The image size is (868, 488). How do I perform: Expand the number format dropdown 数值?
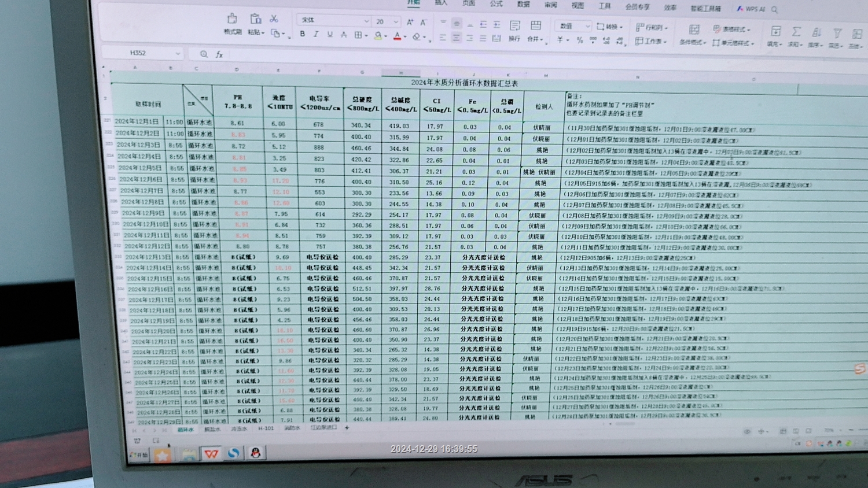[574, 26]
